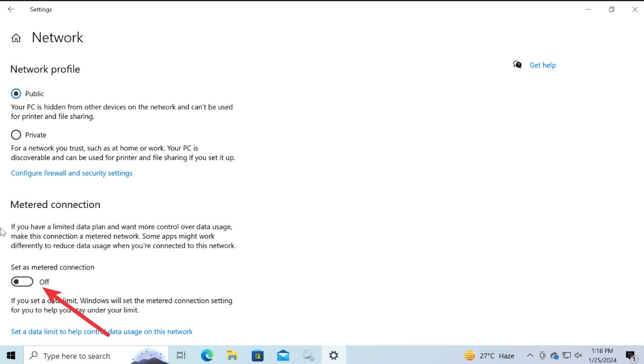Open Microsoft Edge from the taskbar
Viewport: 644px width, 364px height.
[x=207, y=355]
